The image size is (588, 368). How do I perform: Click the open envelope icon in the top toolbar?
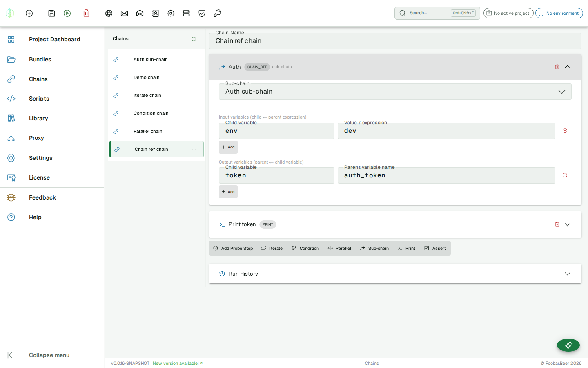pyautogui.click(x=140, y=13)
